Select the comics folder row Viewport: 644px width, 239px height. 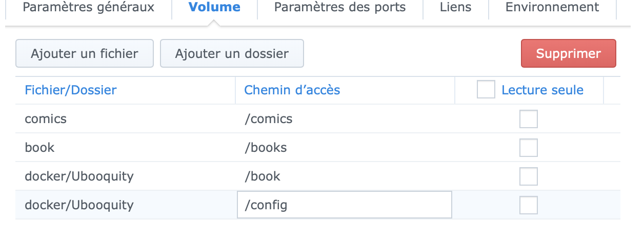(x=46, y=119)
